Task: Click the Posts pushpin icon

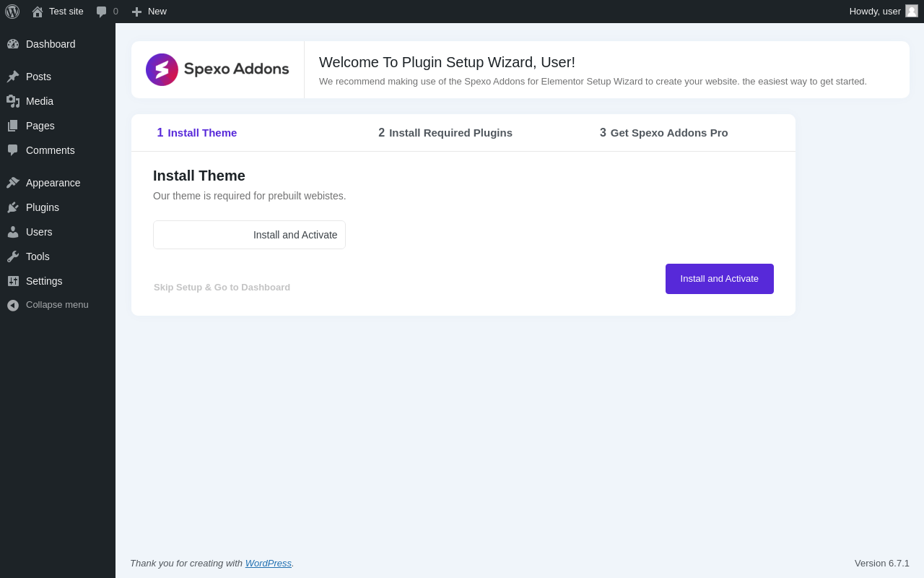Action: [x=13, y=77]
